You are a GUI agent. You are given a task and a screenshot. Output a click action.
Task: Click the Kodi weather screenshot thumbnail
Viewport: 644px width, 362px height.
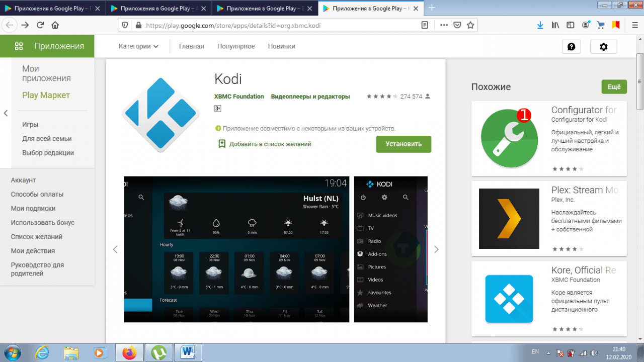coord(236,249)
